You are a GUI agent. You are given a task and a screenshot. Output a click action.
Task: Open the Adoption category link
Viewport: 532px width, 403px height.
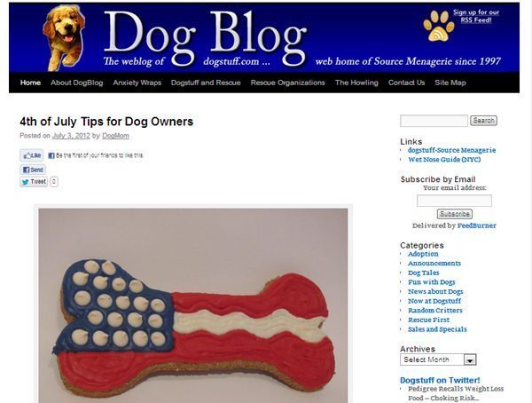click(x=423, y=254)
